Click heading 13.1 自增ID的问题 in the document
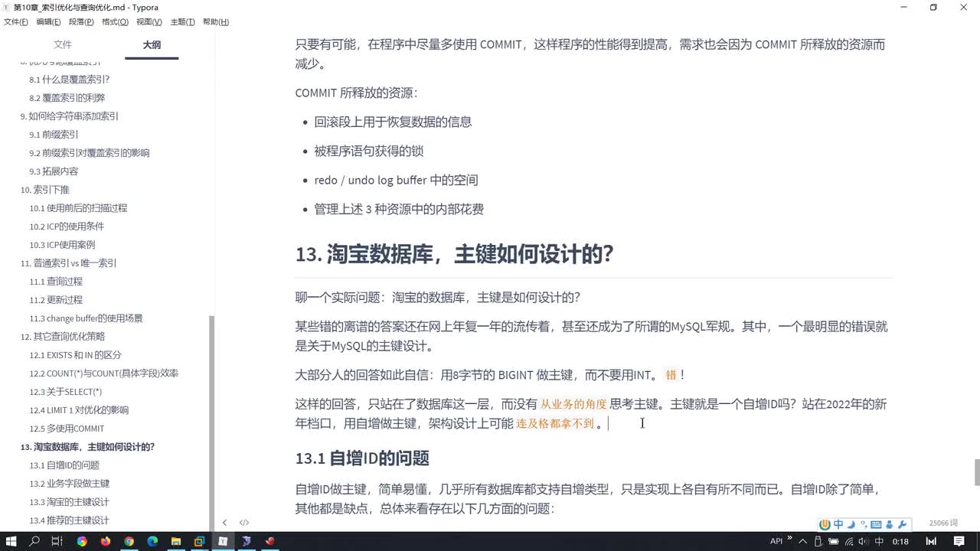Viewport: 980px width, 551px height. tap(362, 458)
